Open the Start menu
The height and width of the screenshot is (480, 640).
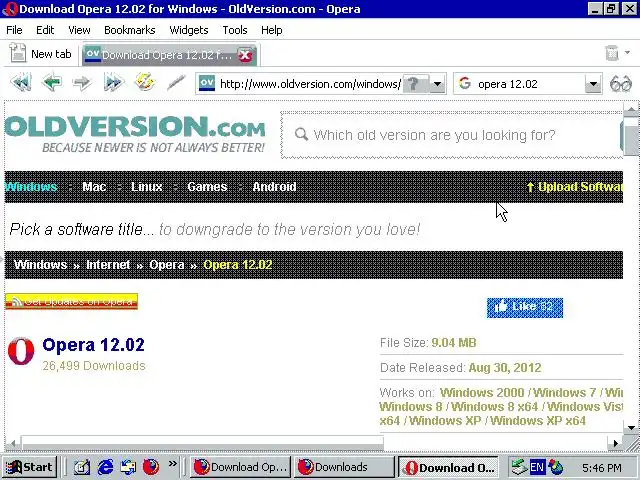(x=29, y=467)
